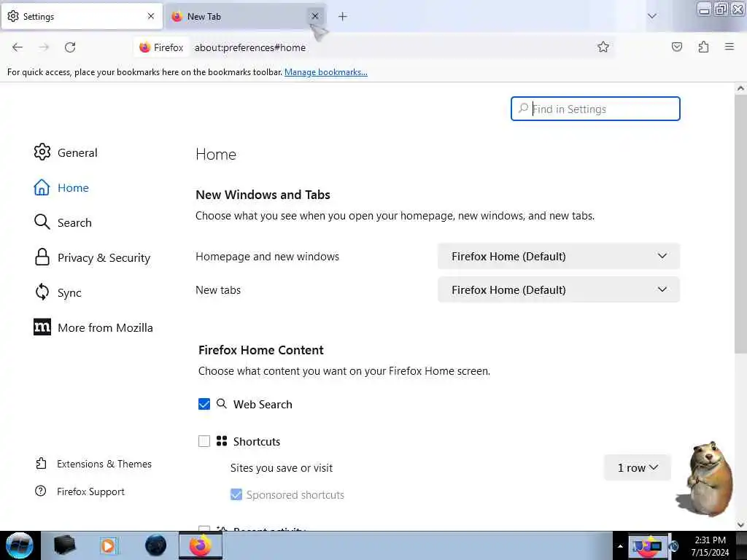Open the Firefox hamburger application menu

tap(729, 47)
